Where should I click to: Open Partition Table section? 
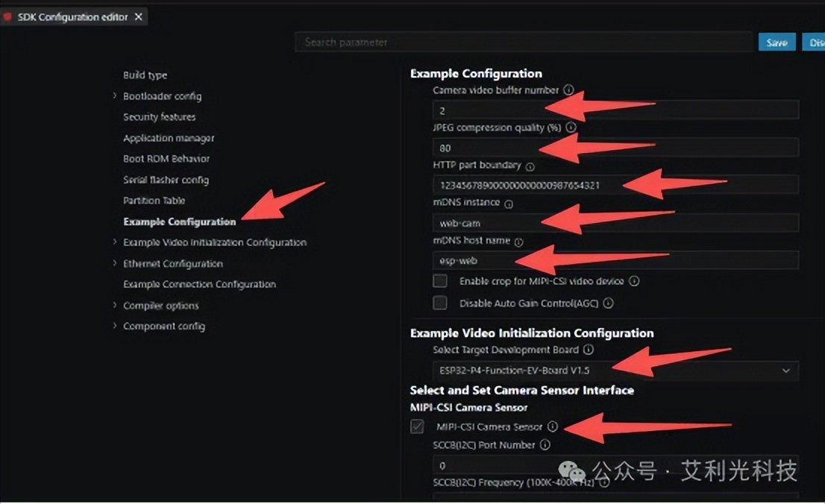tap(154, 201)
